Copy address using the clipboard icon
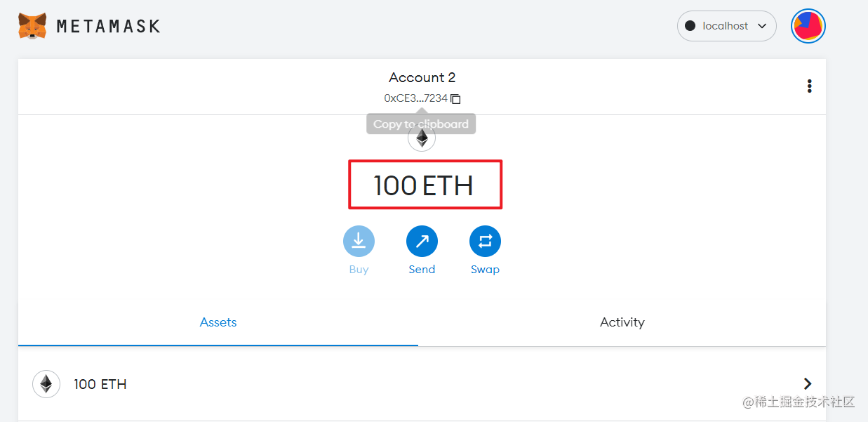 455,99
